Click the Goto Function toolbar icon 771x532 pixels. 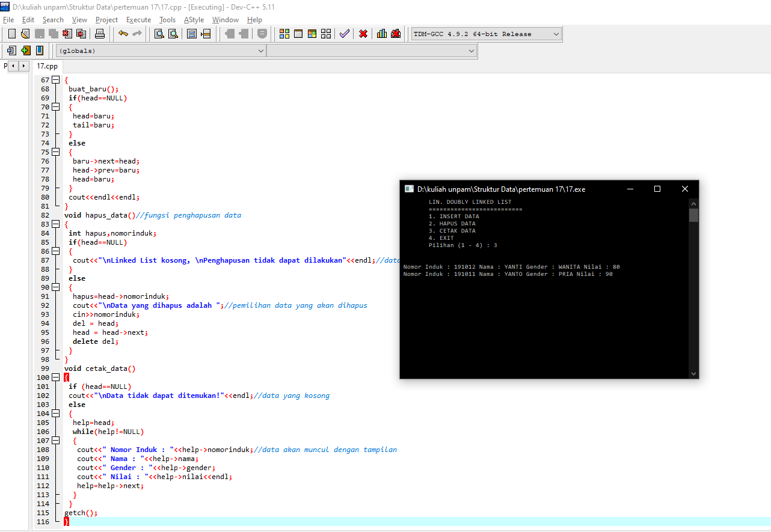pyautogui.click(x=192, y=34)
